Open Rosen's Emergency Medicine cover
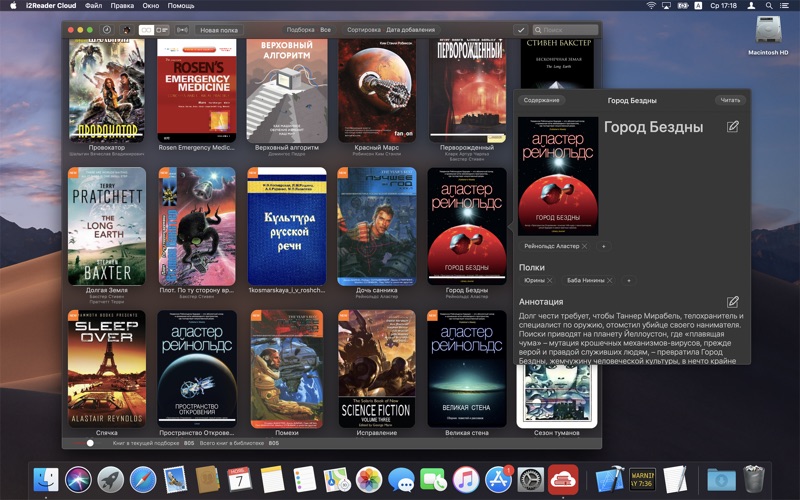 [197, 90]
